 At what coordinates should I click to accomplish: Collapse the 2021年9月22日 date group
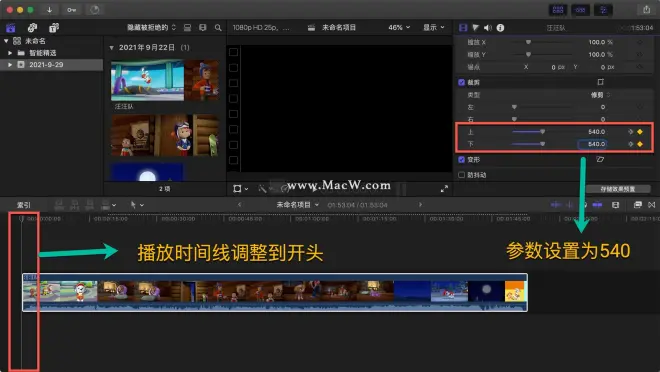pyautogui.click(x=112, y=48)
